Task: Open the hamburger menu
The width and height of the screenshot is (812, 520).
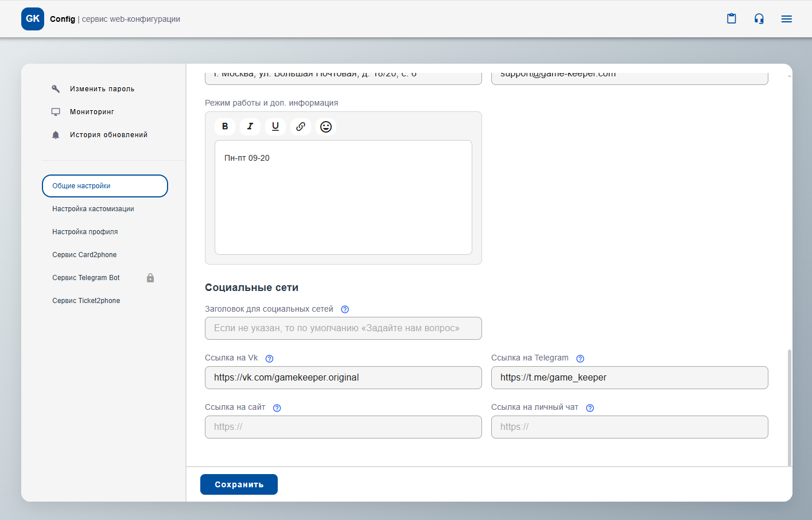Action: 787,19
